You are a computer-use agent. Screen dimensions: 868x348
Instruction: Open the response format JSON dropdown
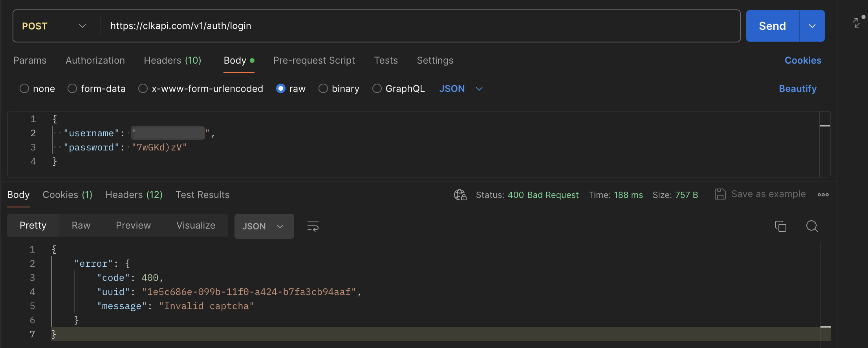coord(264,226)
